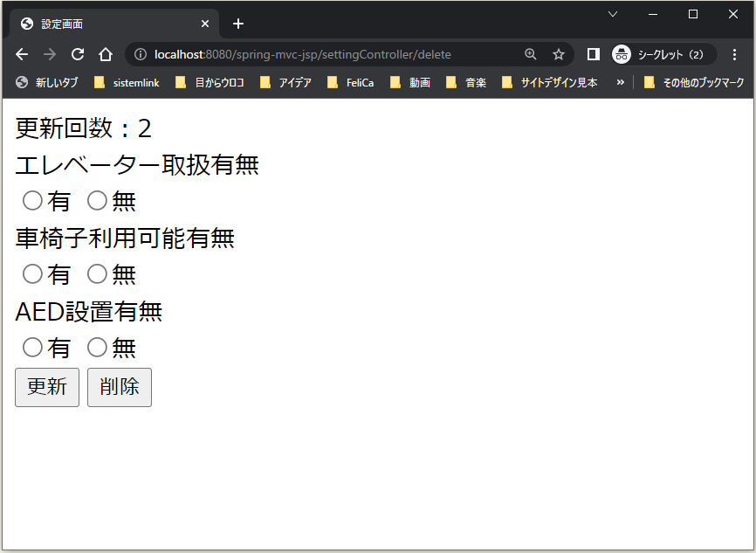756x553 pixels.
Task: Select 有 for AED設置有無
Action: [30, 347]
